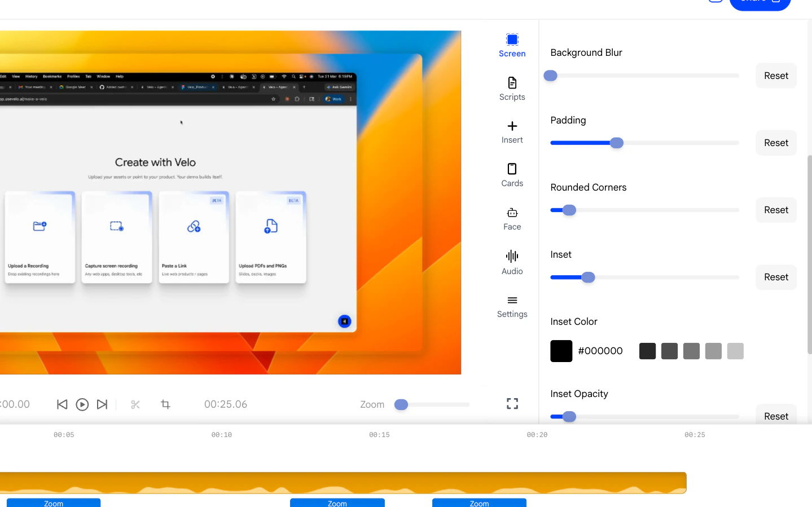Click the timeline Zoom slider handle
The width and height of the screenshot is (812, 507).
coord(401,404)
